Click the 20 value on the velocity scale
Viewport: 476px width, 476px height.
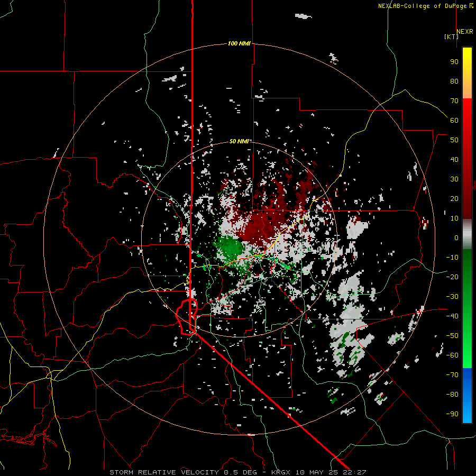click(454, 199)
